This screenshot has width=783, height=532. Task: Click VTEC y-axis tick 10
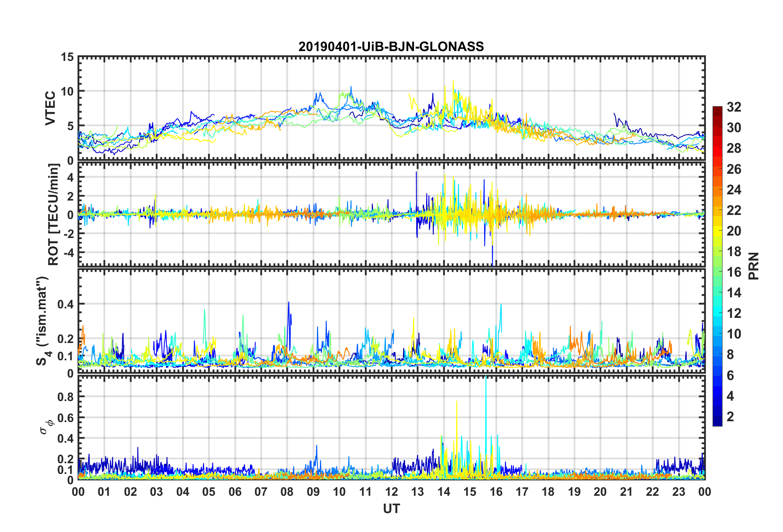pos(67,91)
